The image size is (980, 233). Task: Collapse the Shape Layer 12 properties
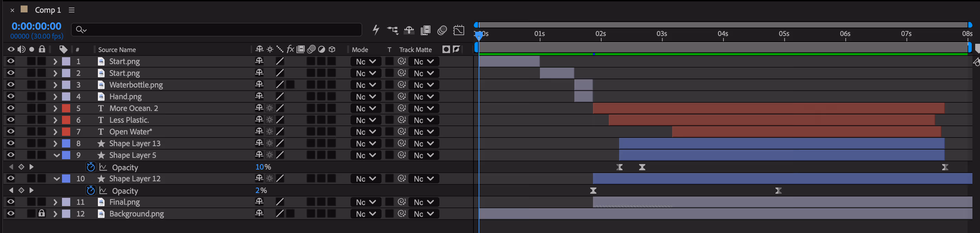(x=56, y=179)
